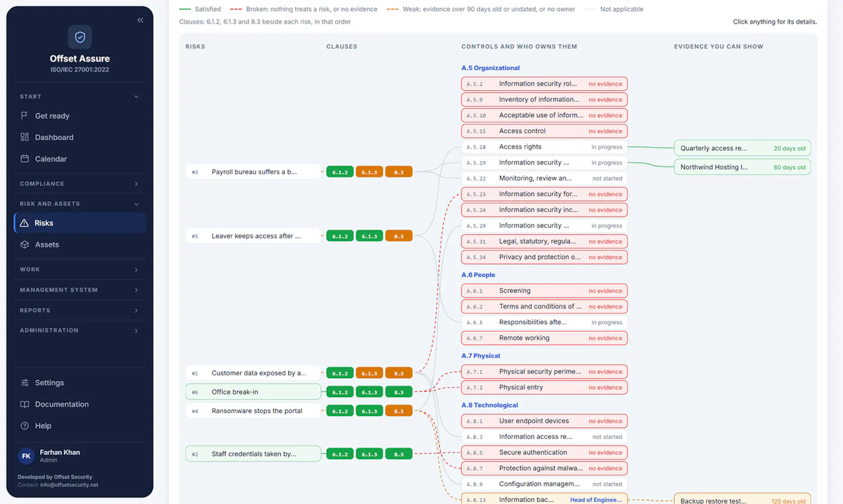This screenshot has height=504, width=843.
Task: Open risk 'Payroll bureau suffers a b...'
Action: [253, 172]
